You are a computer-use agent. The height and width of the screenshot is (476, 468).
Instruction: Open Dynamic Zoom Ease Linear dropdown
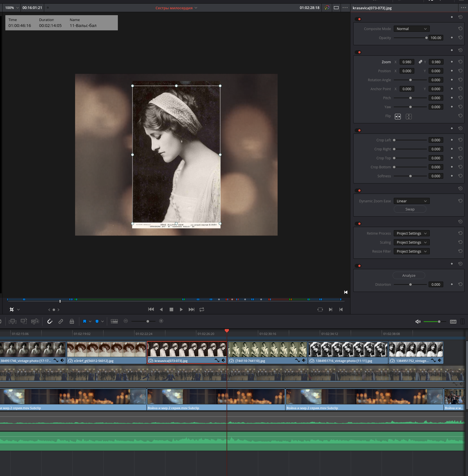pos(411,201)
